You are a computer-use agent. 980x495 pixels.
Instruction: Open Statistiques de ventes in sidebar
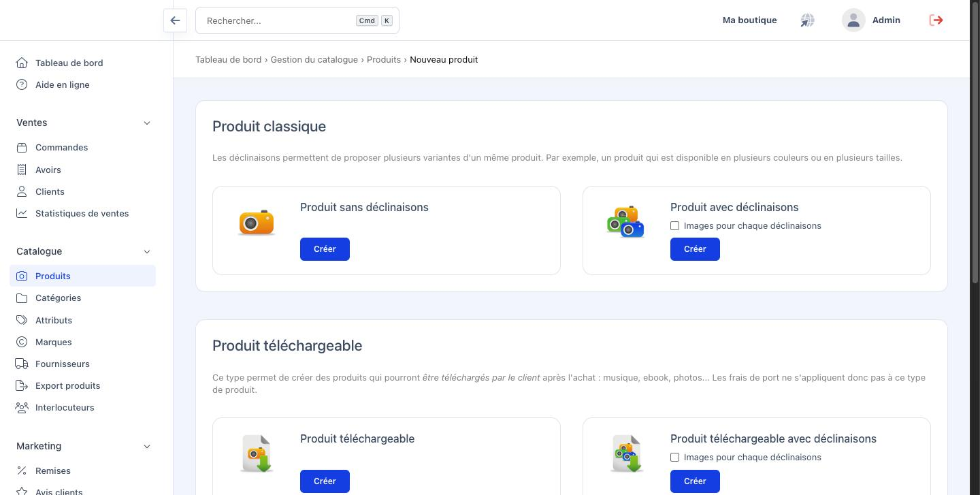pyautogui.click(x=82, y=214)
